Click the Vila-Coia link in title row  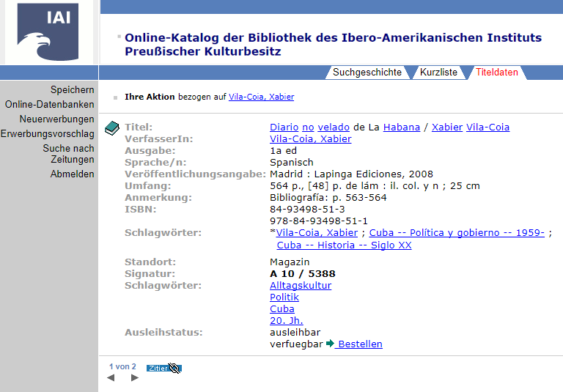click(x=487, y=127)
